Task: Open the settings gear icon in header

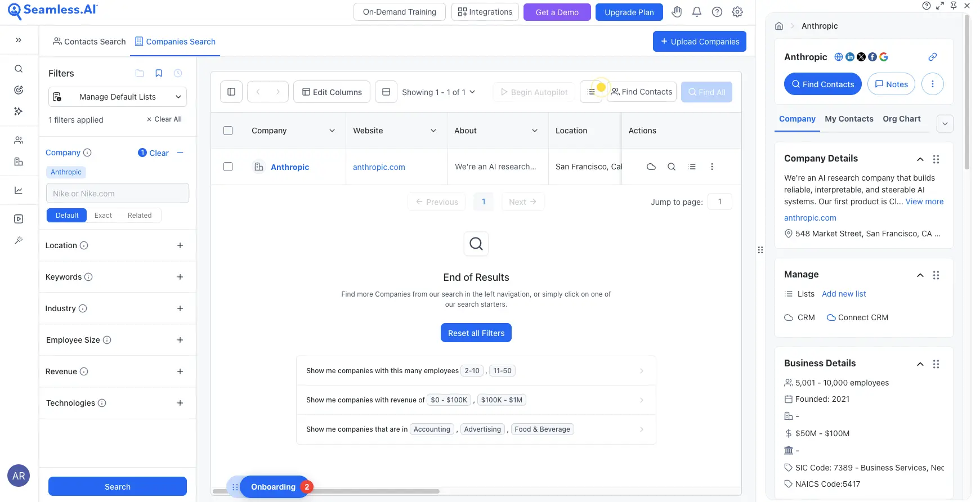Action: click(737, 12)
